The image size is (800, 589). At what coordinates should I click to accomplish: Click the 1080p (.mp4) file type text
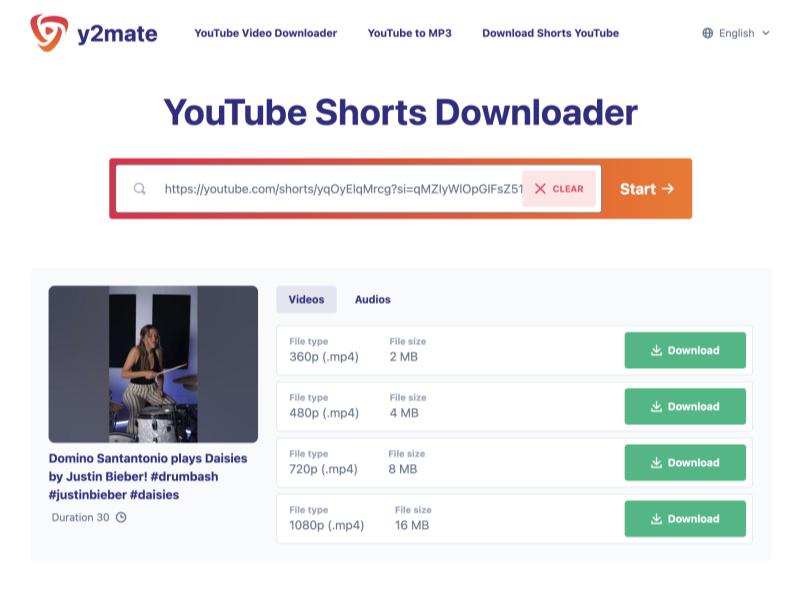[327, 525]
